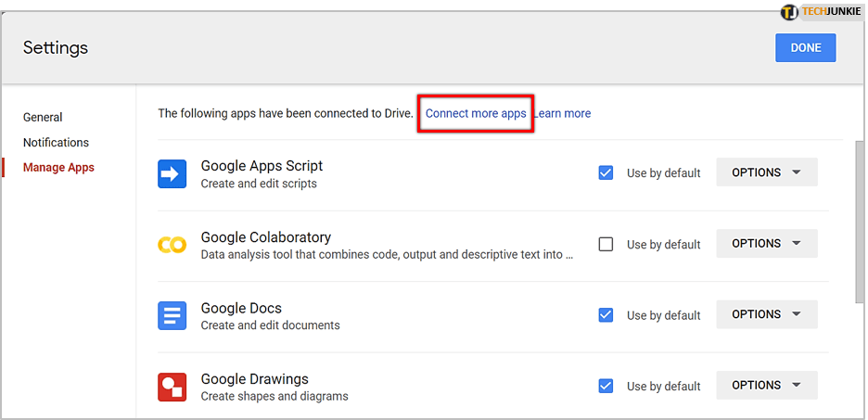Click the Google Apps Script icon
The image size is (868, 420).
point(172,173)
